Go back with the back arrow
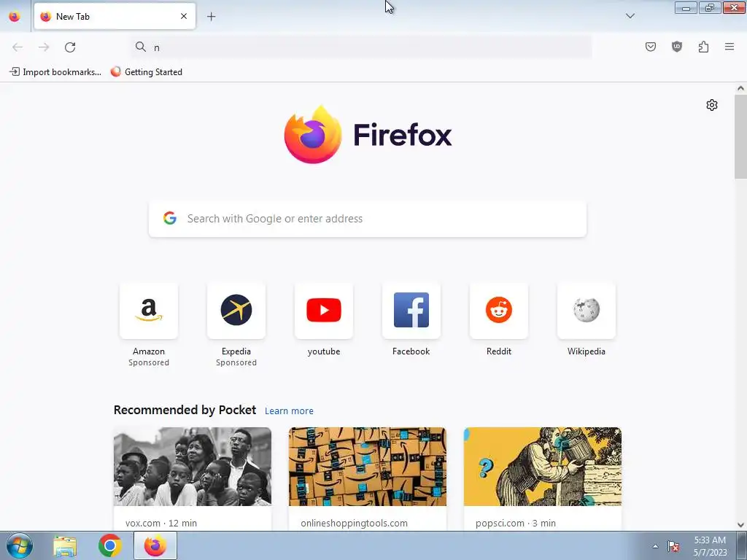 tap(18, 47)
